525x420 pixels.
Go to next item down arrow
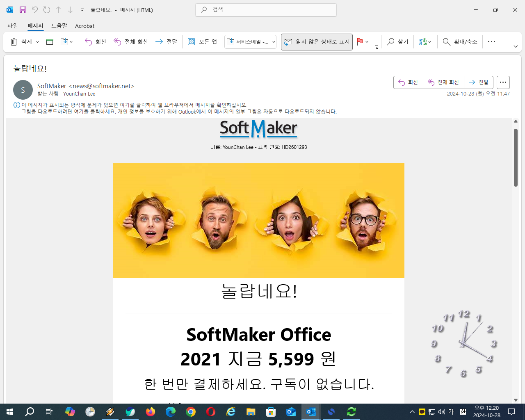click(x=70, y=10)
